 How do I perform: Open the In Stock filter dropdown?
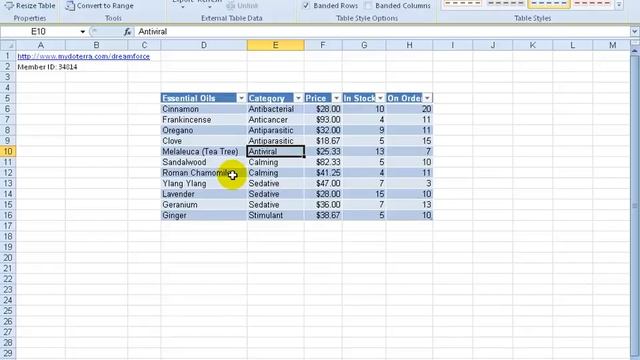380,98
